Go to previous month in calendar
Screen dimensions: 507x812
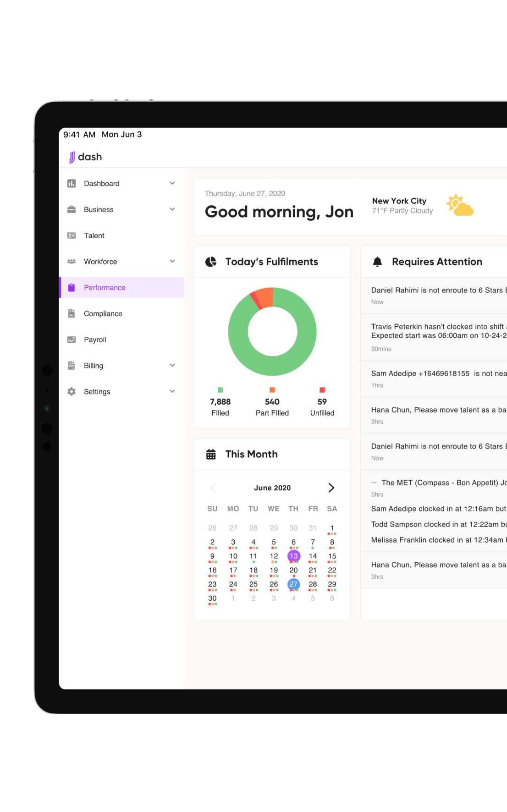click(213, 488)
